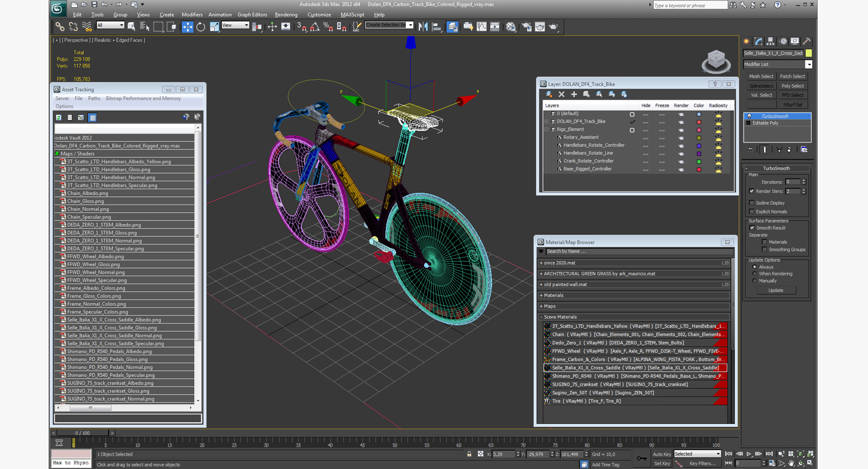Viewport: 868px width, 469px height.
Task: Open the selection filter All dropdown
Action: tap(110, 25)
